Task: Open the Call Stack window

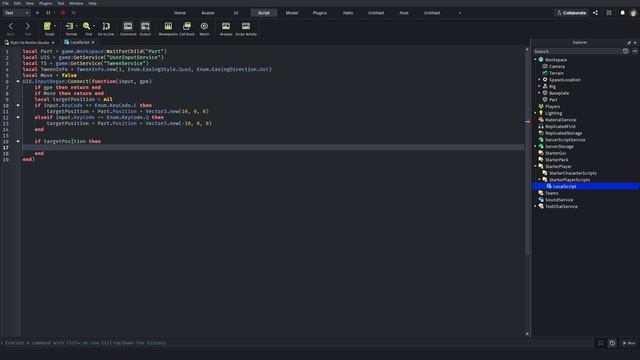Action: (187, 27)
